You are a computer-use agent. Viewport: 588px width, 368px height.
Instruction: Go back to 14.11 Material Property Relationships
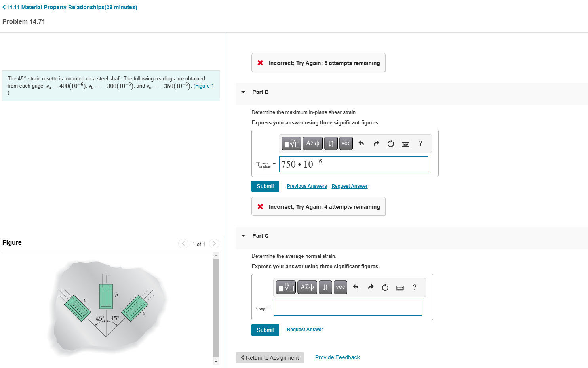click(70, 7)
